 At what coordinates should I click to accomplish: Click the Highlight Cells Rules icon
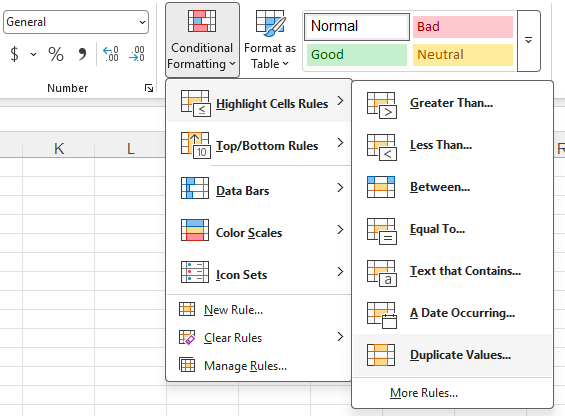click(196, 103)
